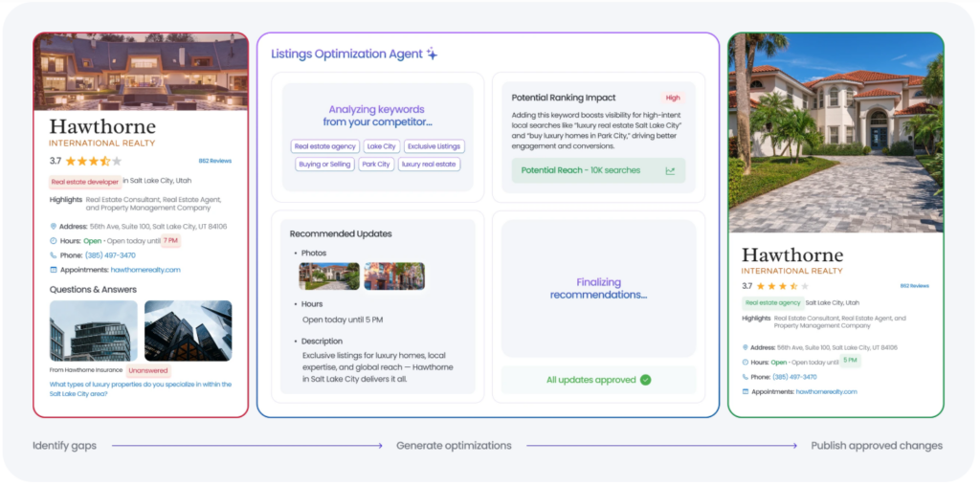The image size is (980, 486).
Task: Click the Address pin icon in the left red-bordered card
Action: click(x=54, y=227)
